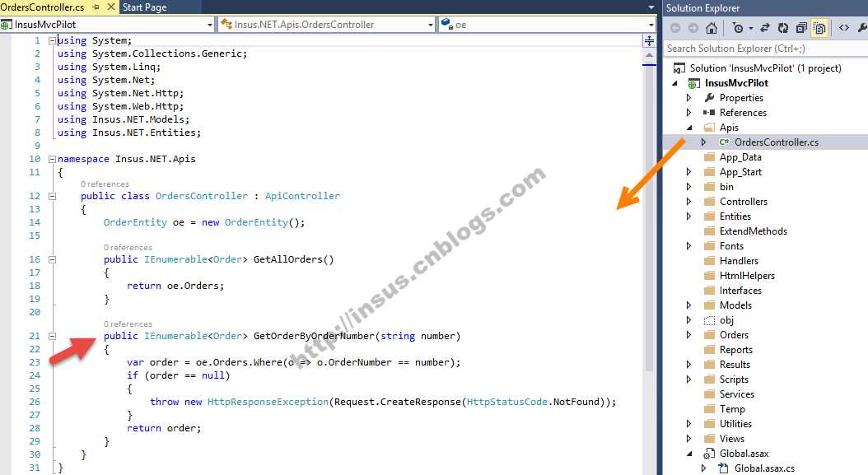The width and height of the screenshot is (868, 475).
Task: Toggle the pin on OrdersController.cs tab
Action: tap(96, 7)
